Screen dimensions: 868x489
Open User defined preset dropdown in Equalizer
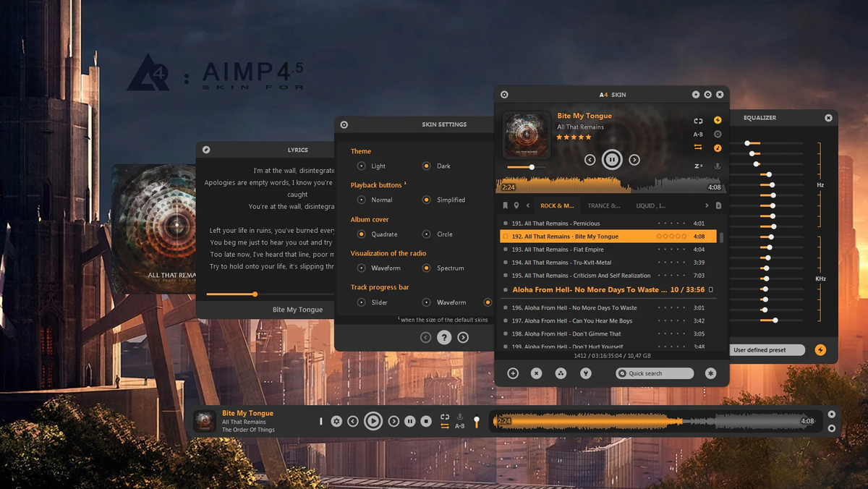[x=767, y=350]
